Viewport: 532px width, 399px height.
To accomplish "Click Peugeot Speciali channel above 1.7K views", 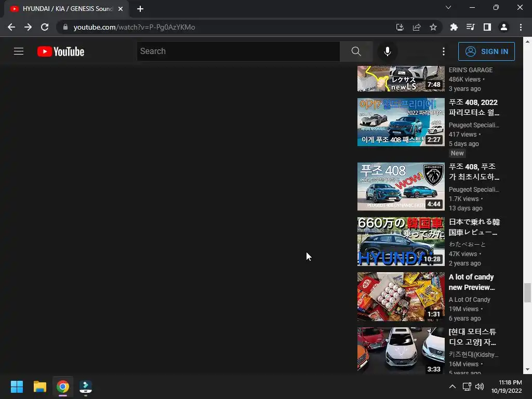I will pos(474,189).
